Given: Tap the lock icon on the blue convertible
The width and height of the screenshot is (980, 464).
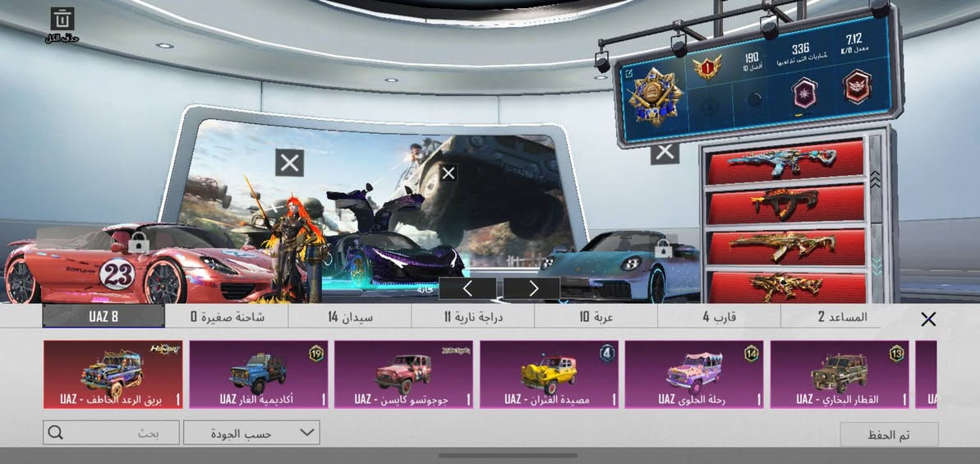Looking at the screenshot, I should click(663, 249).
